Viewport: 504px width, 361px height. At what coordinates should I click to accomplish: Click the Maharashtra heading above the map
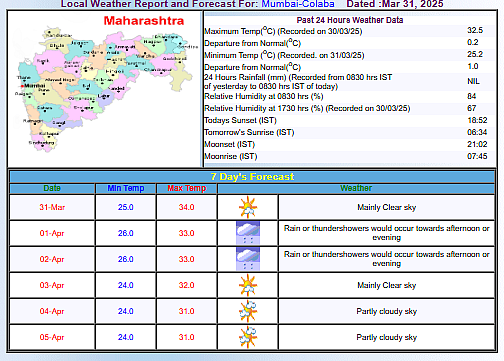tap(144, 21)
